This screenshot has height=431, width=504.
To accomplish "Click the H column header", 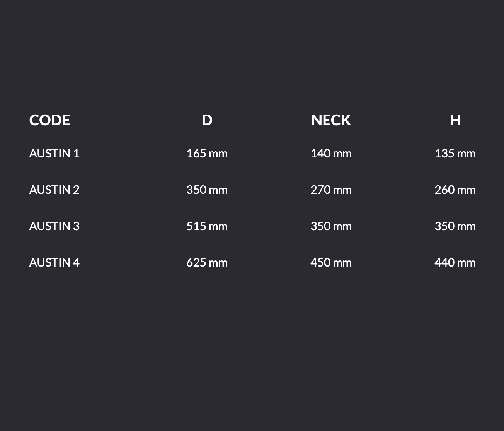I will point(455,120).
